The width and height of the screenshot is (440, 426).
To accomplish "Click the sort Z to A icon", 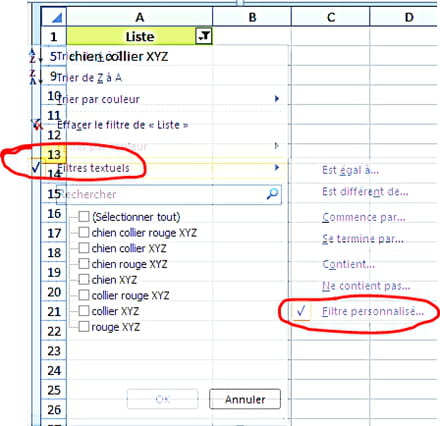I will coord(33,77).
